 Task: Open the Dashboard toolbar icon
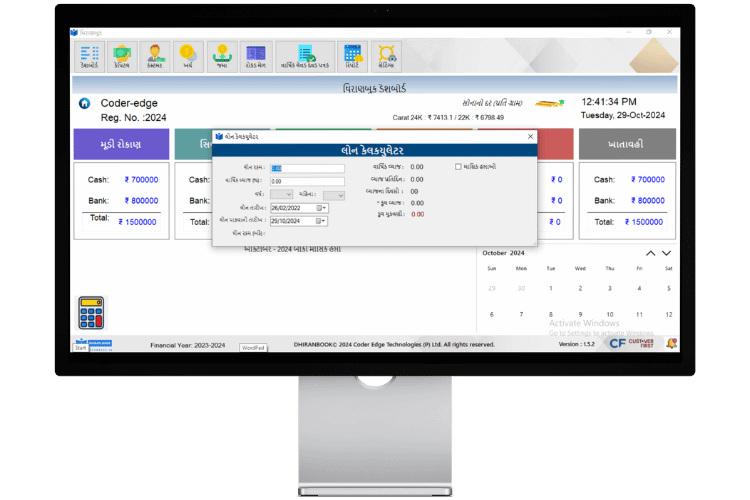[x=90, y=56]
